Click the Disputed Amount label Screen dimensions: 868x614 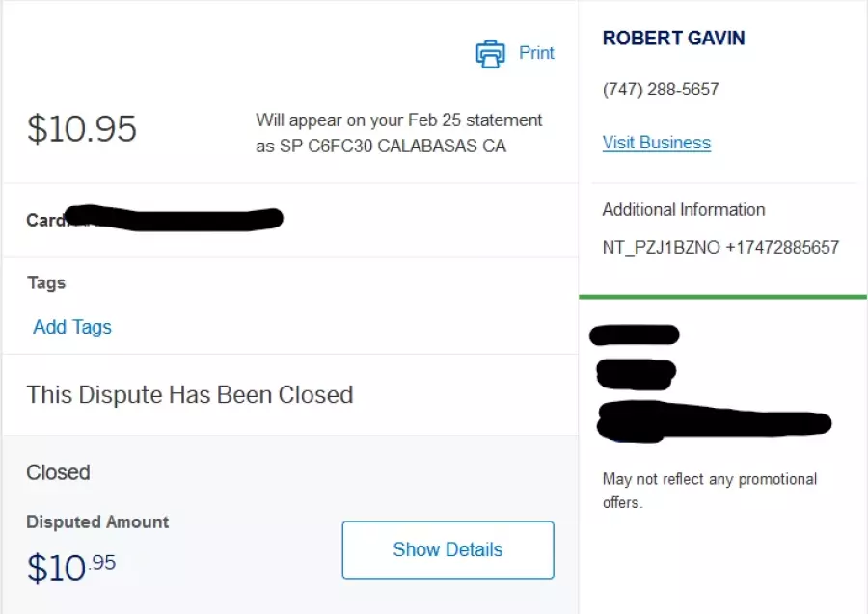tap(97, 521)
